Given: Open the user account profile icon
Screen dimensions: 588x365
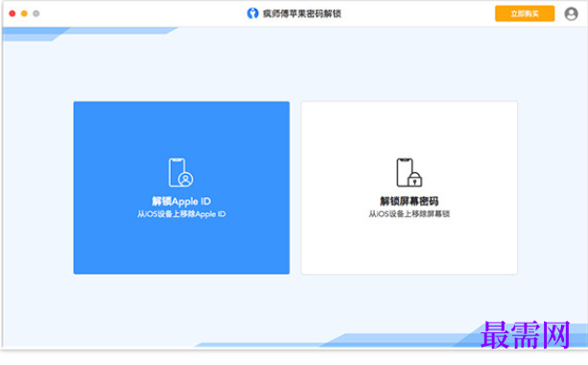Looking at the screenshot, I should (571, 13).
